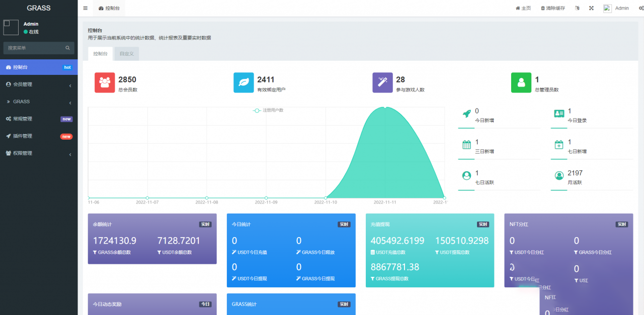The width and height of the screenshot is (644, 315).
Task: Expand the 会员管理 sidebar menu
Action: 39,84
